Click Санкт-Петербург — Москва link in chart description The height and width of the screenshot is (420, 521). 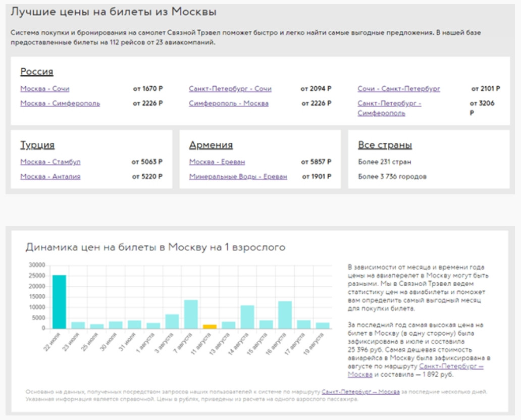click(x=451, y=366)
